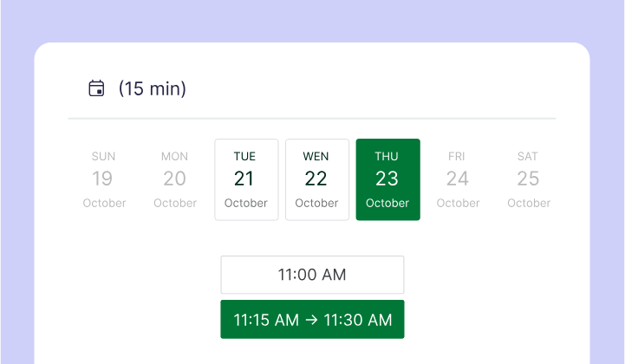
Task: Choose Friday 24 October date cell
Action: tap(458, 179)
